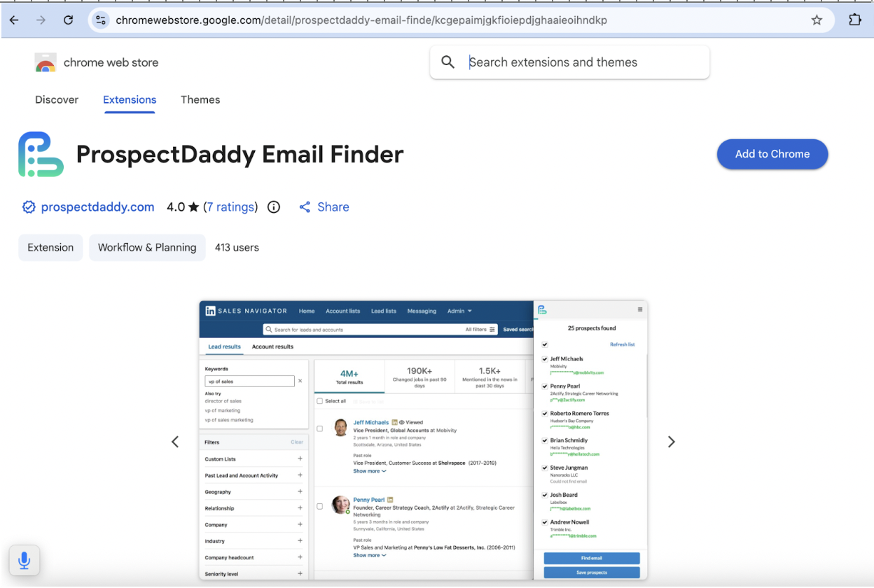Bookmark this page with the star icon

817,20
